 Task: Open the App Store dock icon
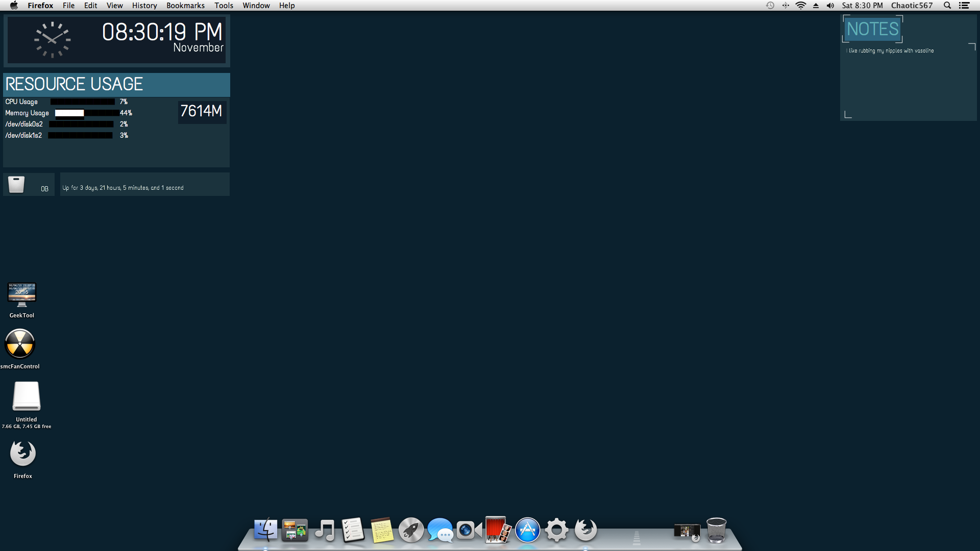pyautogui.click(x=527, y=531)
